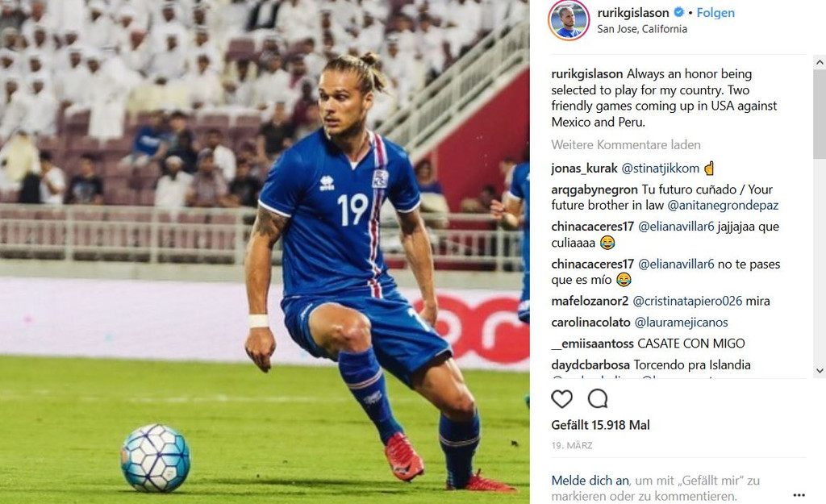This screenshot has height=504, width=826.
Task: Click the comments scrollbar thumb
Action: pos(820,115)
